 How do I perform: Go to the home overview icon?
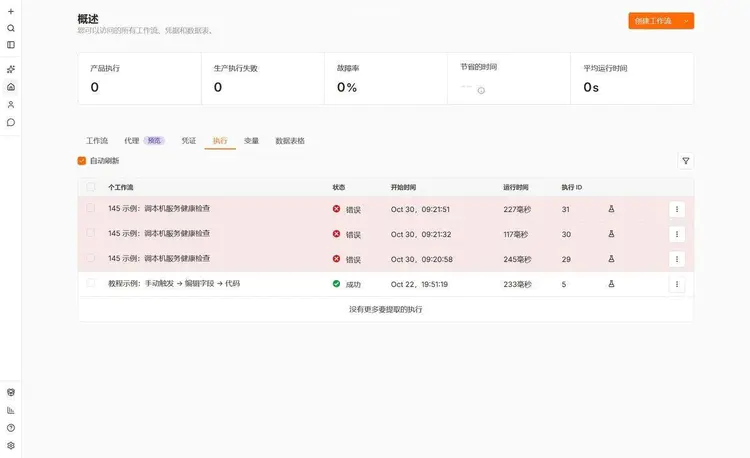coord(11,87)
